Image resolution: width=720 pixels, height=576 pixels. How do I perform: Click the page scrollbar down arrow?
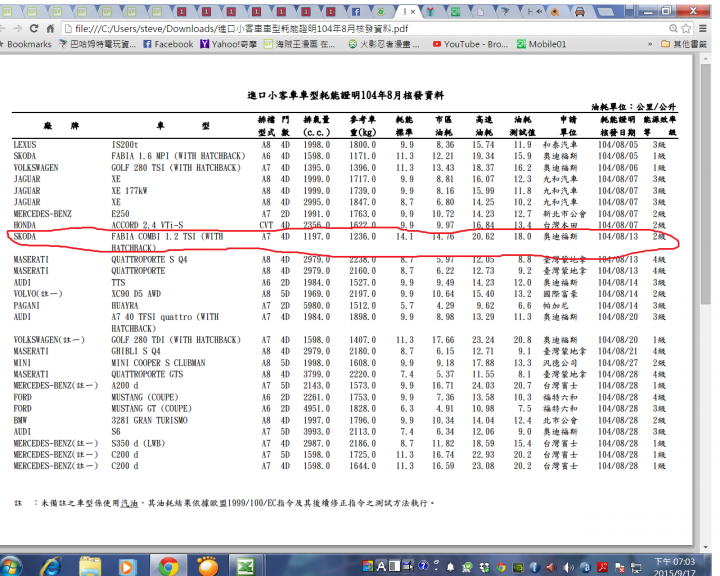(x=706, y=547)
